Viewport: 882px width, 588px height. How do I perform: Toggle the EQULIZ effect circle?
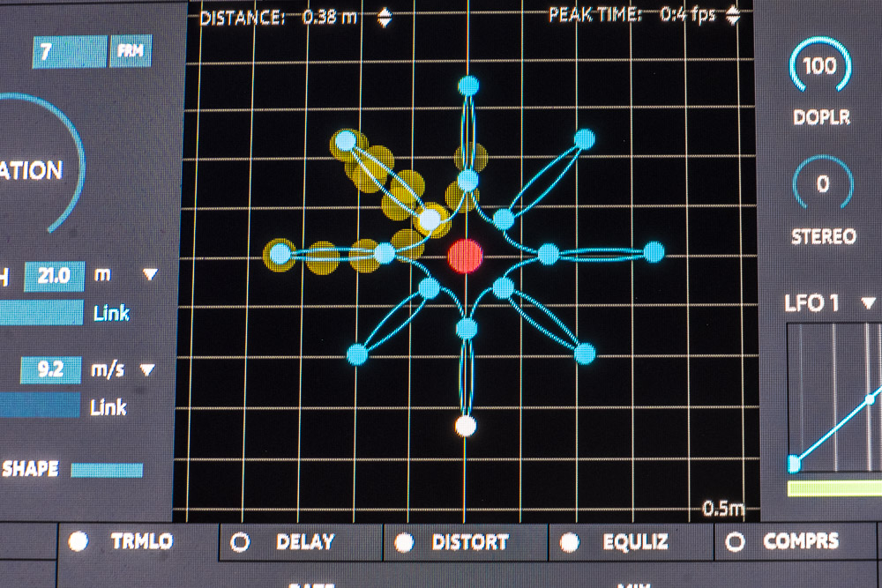pyautogui.click(x=569, y=542)
